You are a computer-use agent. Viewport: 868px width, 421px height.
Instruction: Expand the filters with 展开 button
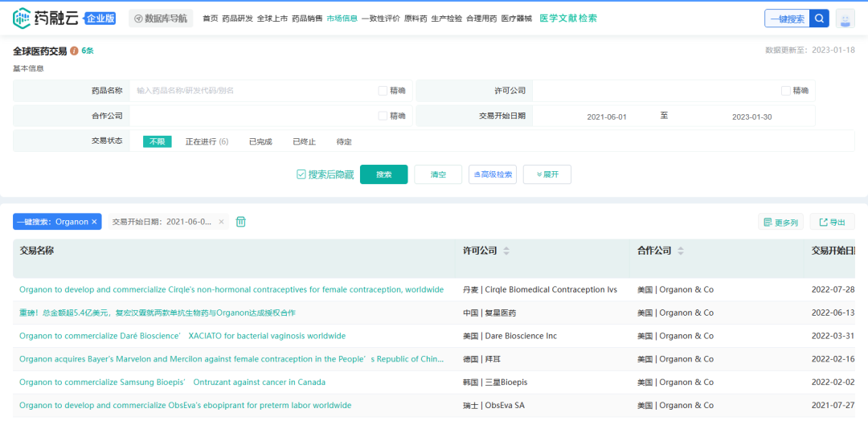(x=547, y=174)
